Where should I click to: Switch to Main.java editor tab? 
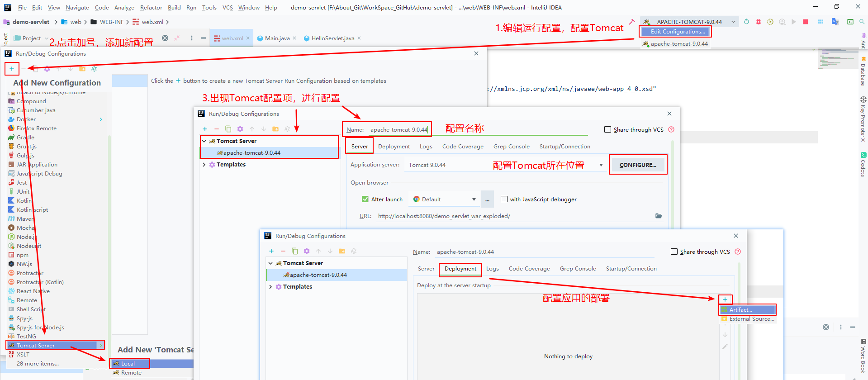[x=277, y=38]
